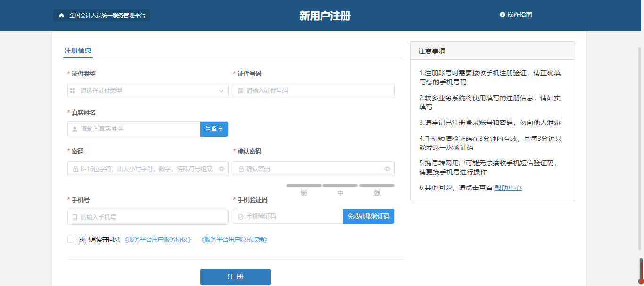The width and height of the screenshot is (644, 286).
Task: Check the 我已阅读并同意 agreement checkbox
Action: 69,239
